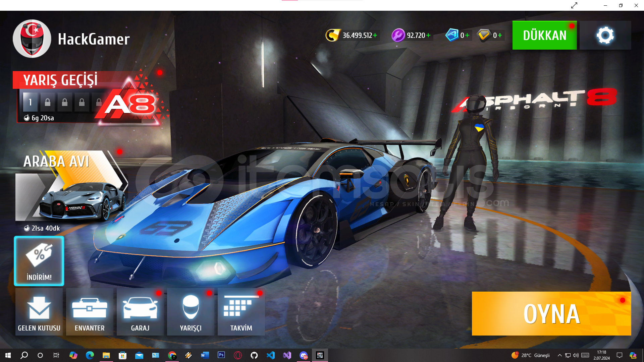The height and width of the screenshot is (362, 644).
Task: Open the Mail app from the taskbar
Action: point(139,355)
